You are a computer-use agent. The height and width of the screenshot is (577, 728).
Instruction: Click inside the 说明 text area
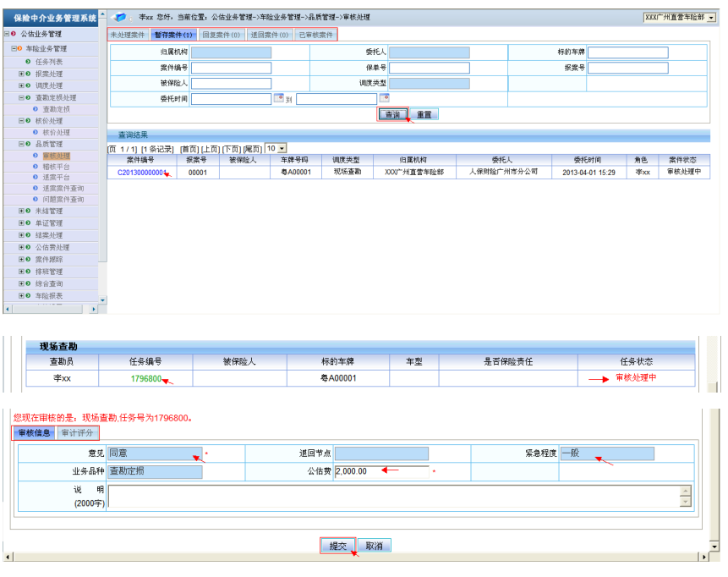(395, 496)
